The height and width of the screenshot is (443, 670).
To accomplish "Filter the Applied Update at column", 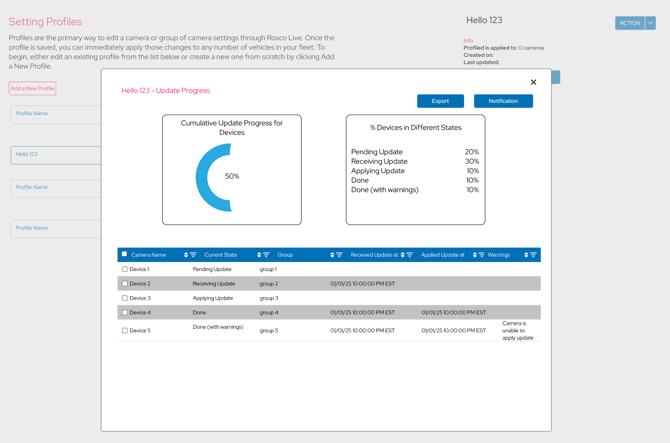I will click(481, 255).
